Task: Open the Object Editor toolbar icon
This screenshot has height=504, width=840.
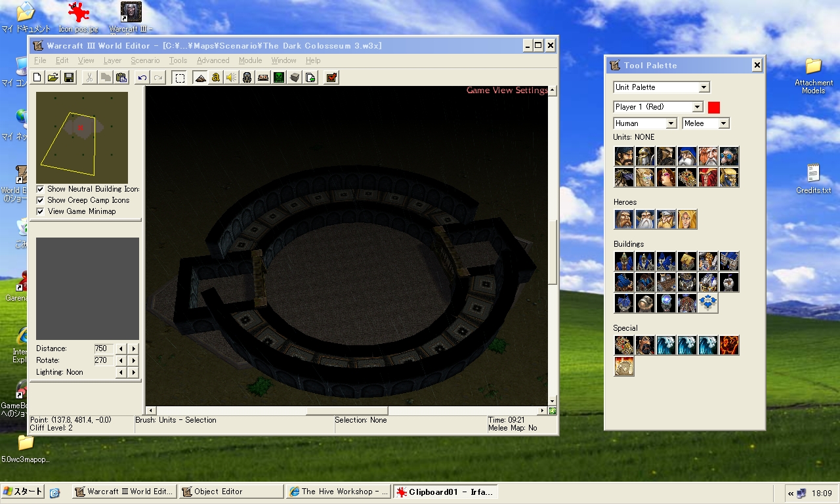Action: [247, 77]
